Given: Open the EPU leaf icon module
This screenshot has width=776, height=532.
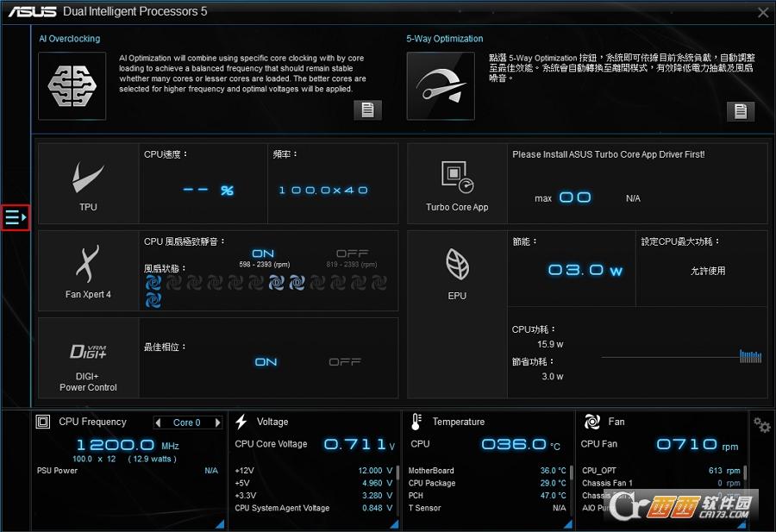Looking at the screenshot, I should click(x=457, y=271).
